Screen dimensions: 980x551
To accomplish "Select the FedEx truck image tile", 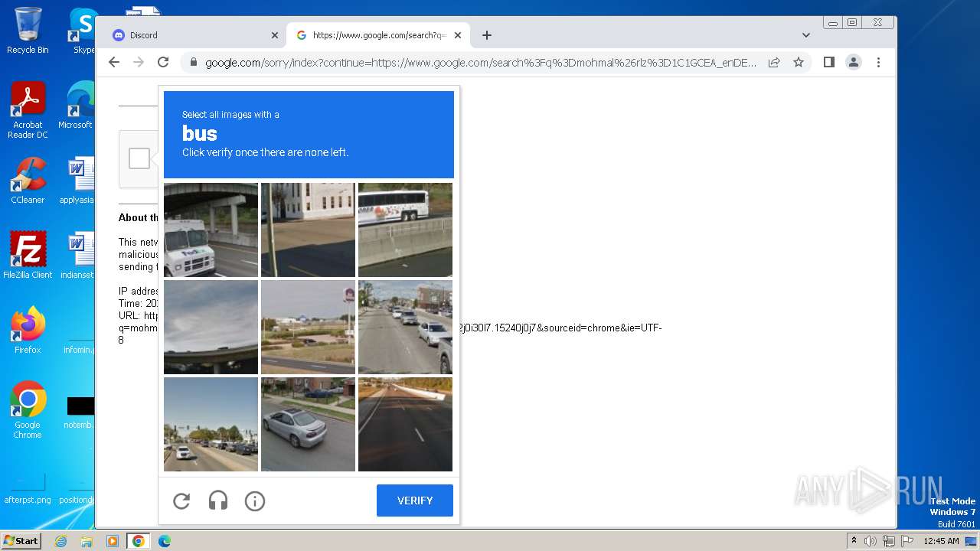I will pyautogui.click(x=211, y=230).
